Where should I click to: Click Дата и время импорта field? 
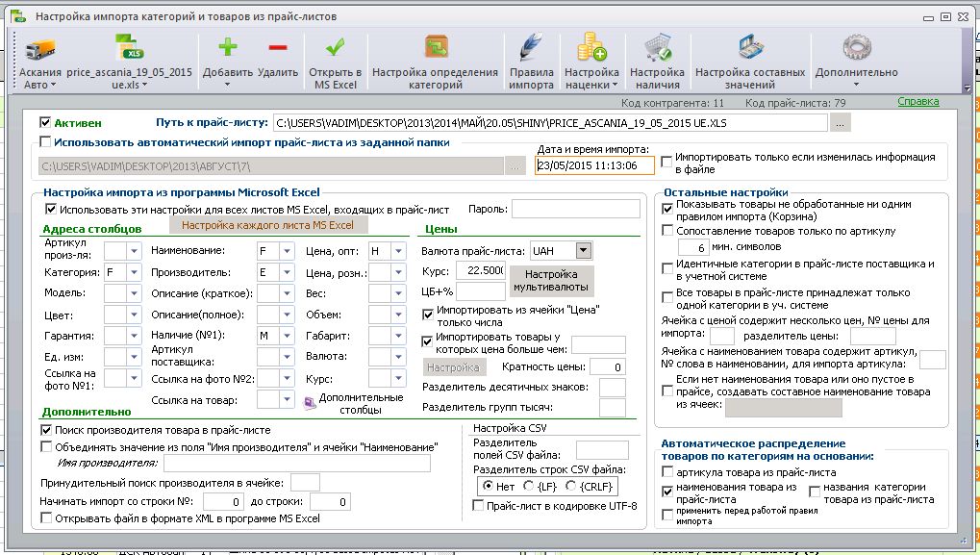(x=594, y=165)
